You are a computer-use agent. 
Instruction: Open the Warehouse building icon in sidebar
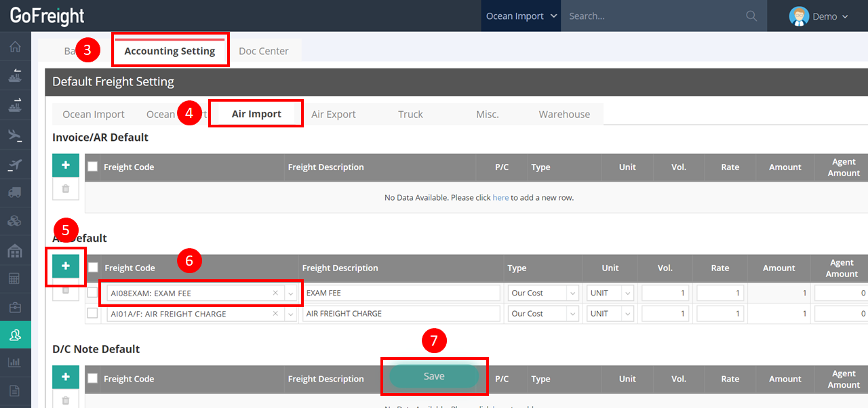[x=15, y=250]
